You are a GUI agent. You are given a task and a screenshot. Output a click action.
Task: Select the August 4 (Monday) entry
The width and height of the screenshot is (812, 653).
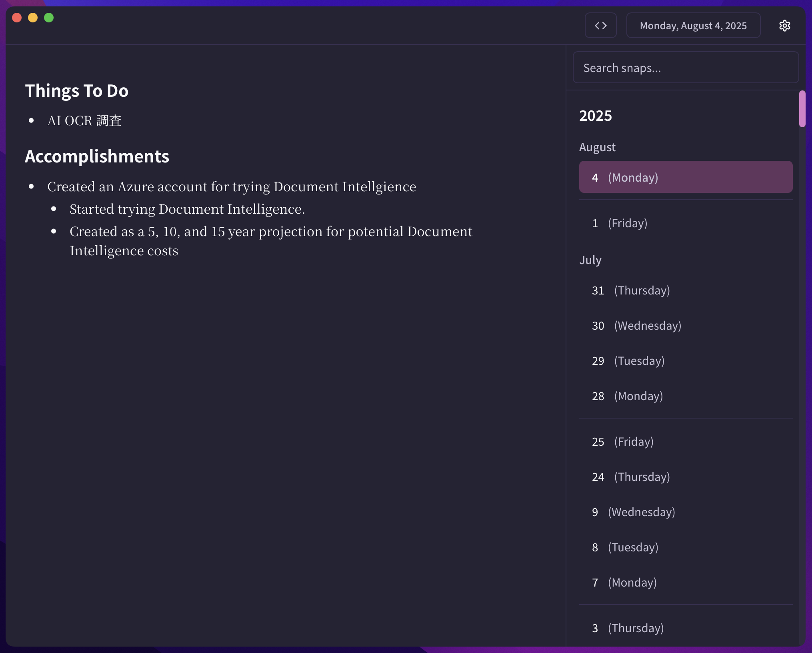pyautogui.click(x=686, y=177)
